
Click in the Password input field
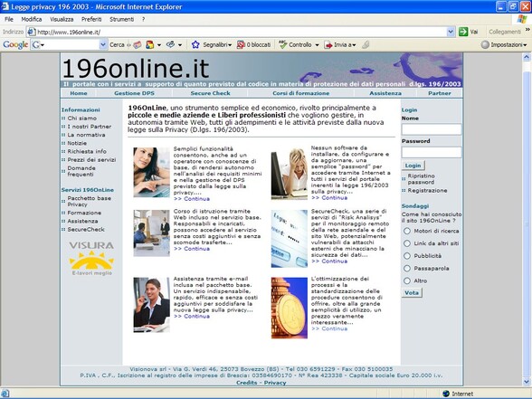point(432,152)
